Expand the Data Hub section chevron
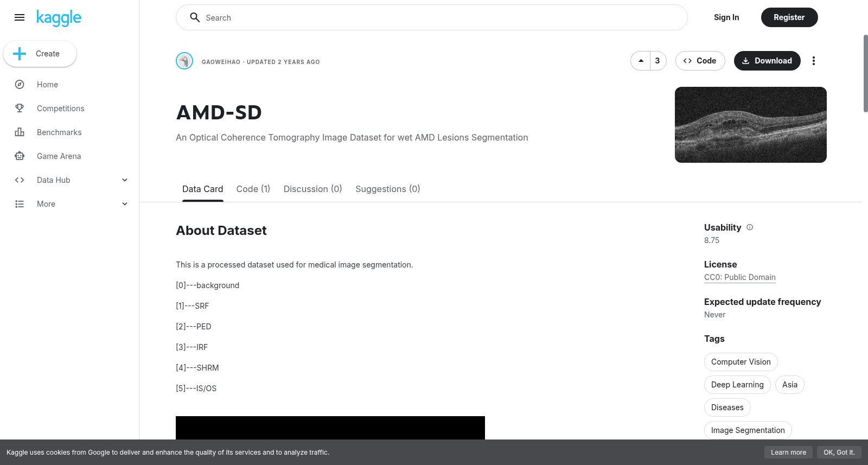868x465 pixels. [125, 180]
